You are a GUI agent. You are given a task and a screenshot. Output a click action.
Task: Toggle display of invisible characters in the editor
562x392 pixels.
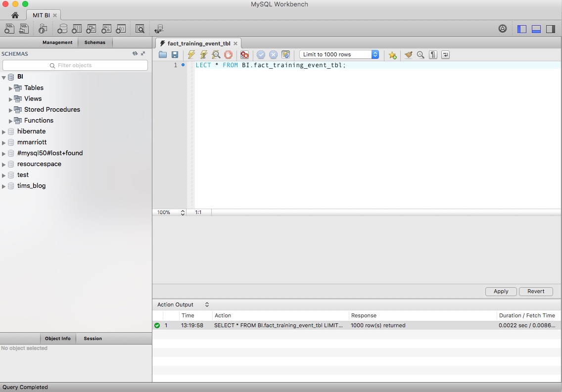(x=432, y=54)
